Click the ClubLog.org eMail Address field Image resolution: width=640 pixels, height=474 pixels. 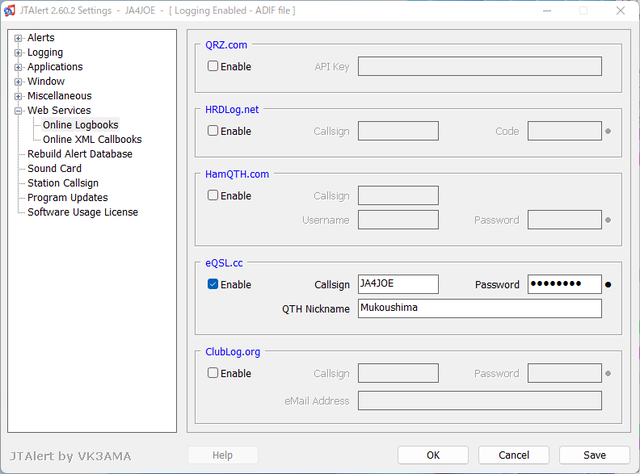click(480, 401)
